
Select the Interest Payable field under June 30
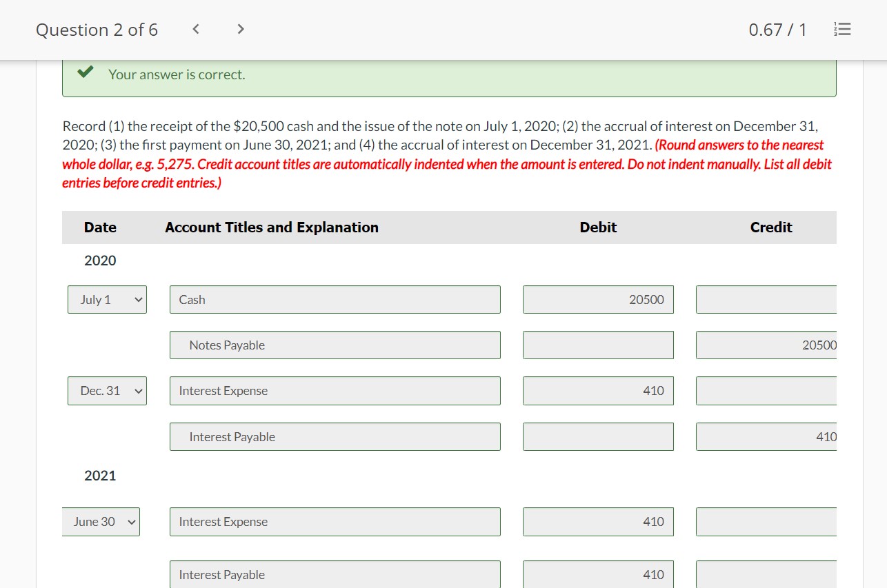tap(335, 574)
